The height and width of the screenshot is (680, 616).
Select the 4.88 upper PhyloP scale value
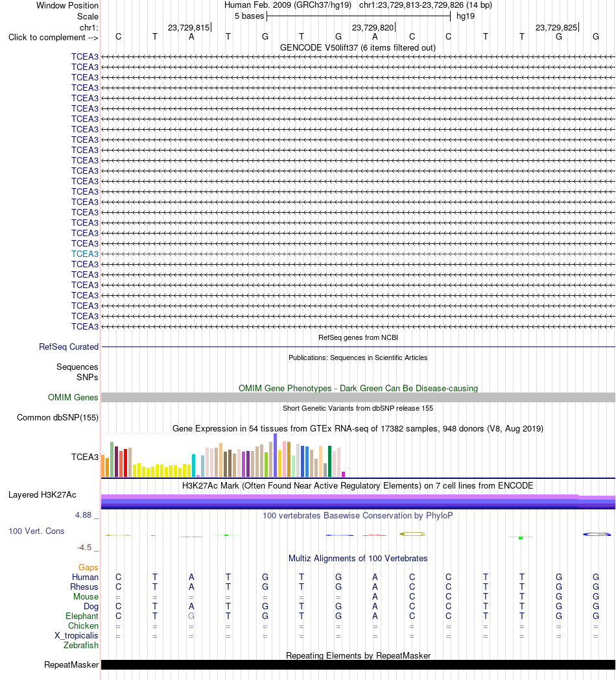pos(83,515)
